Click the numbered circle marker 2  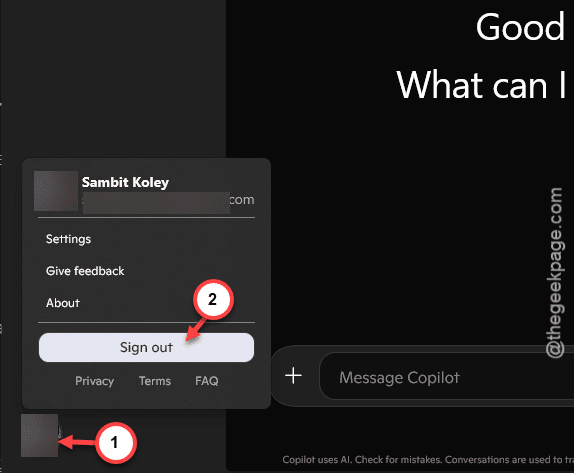213,299
